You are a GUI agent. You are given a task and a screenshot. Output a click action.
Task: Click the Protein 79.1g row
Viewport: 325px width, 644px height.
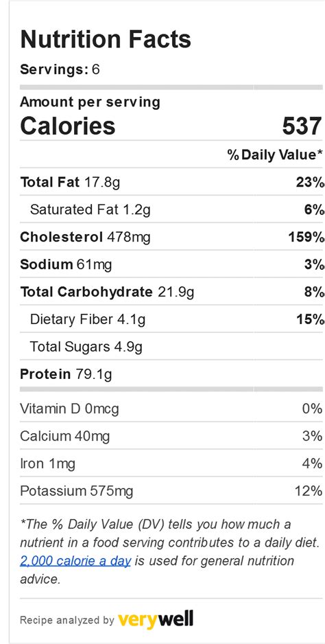(x=171, y=373)
